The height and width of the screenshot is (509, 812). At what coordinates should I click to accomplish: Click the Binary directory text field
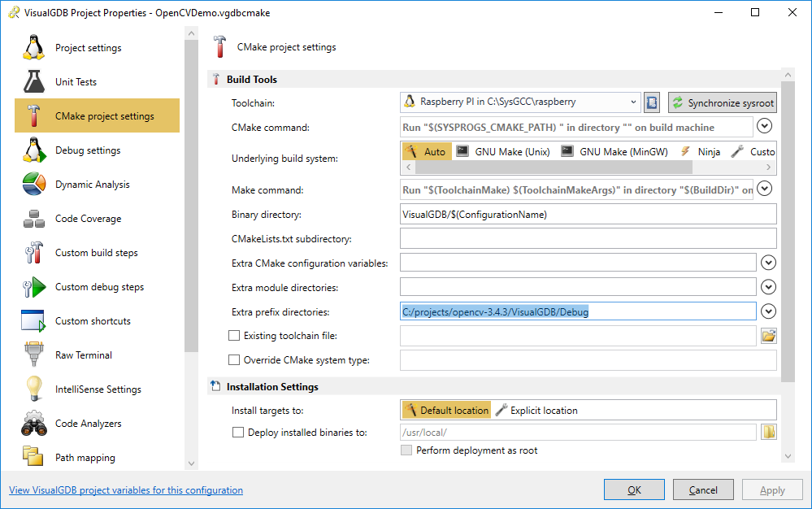(588, 215)
